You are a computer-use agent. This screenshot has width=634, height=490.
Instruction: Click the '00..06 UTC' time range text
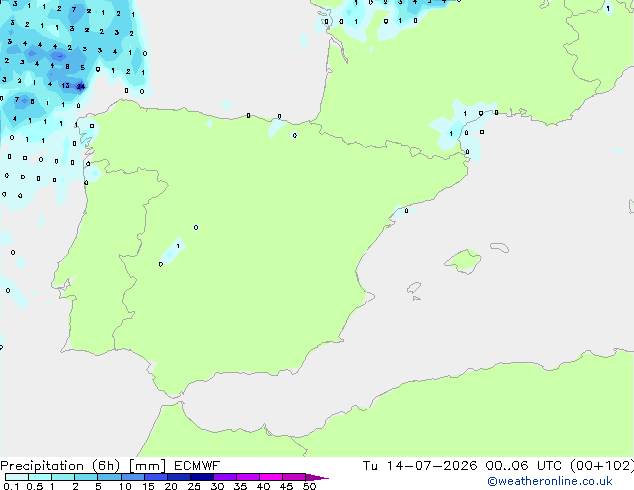click(523, 466)
